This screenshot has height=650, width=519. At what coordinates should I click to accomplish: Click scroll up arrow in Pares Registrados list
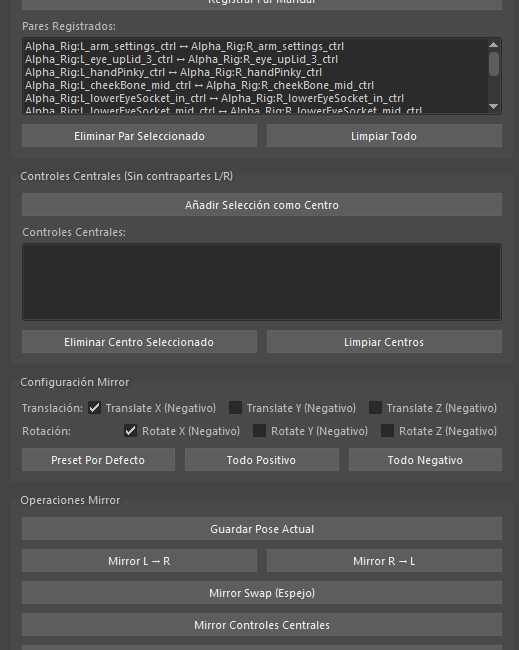[493, 45]
